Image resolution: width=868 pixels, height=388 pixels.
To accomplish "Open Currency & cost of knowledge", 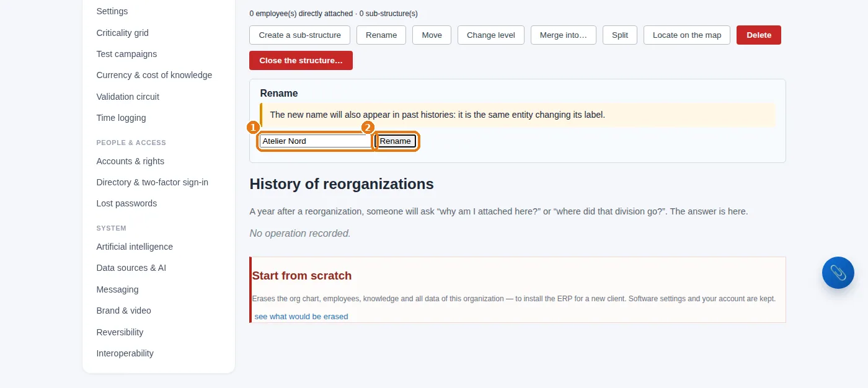I will coord(154,75).
